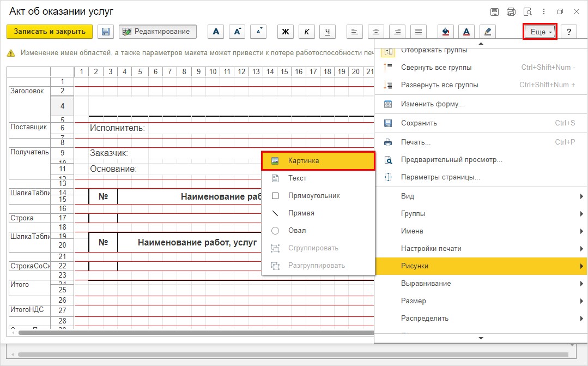Click the Основание: cell

pyautogui.click(x=113, y=169)
